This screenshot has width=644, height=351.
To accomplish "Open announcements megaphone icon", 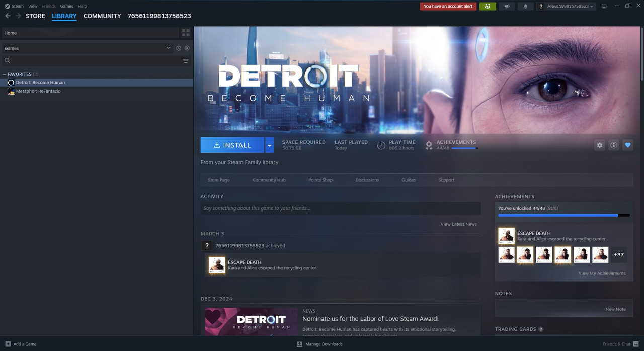I will pos(507,6).
